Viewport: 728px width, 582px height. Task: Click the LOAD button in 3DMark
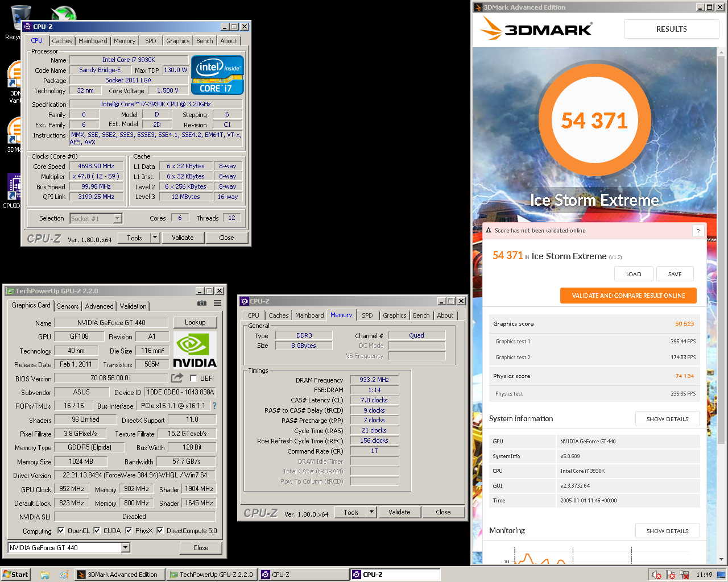click(x=634, y=274)
